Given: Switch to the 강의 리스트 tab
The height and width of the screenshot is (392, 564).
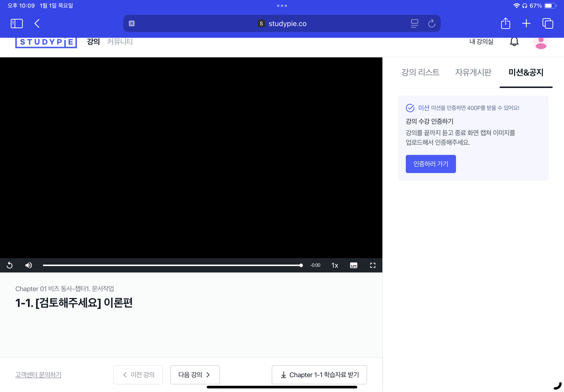Looking at the screenshot, I should (x=420, y=72).
